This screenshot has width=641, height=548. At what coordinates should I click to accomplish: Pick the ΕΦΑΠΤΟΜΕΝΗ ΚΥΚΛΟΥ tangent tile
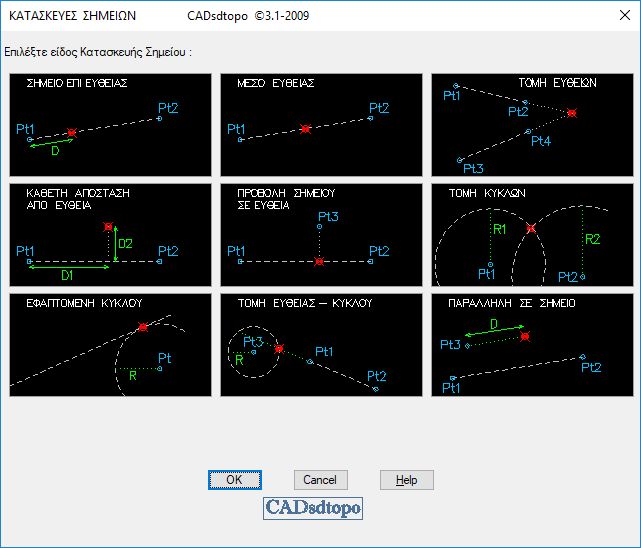coord(110,345)
